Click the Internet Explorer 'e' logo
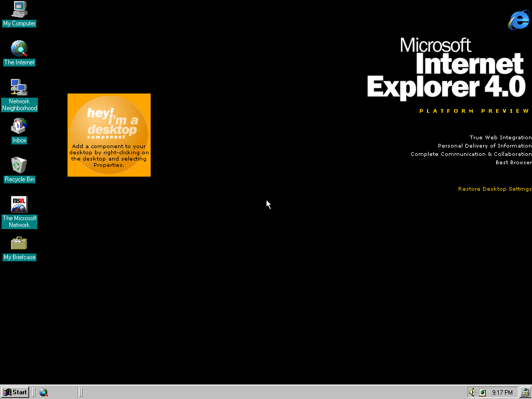Image resolution: width=532 pixels, height=399 pixels. coord(518,20)
